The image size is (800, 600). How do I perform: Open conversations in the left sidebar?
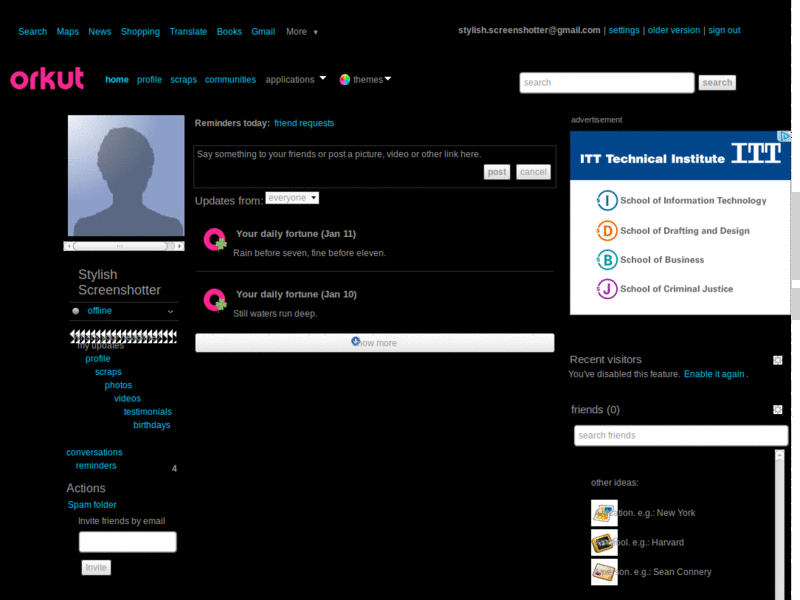(x=94, y=453)
